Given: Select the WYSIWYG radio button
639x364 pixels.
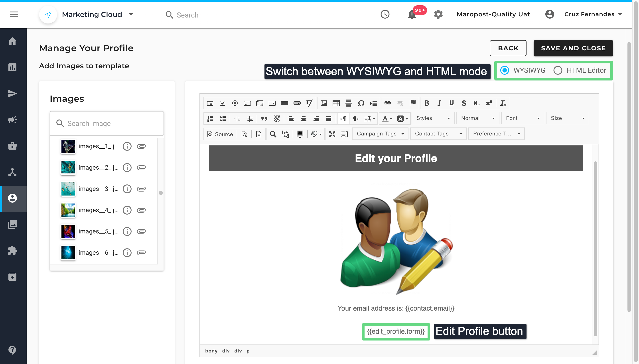Looking at the screenshot, I should tap(504, 70).
